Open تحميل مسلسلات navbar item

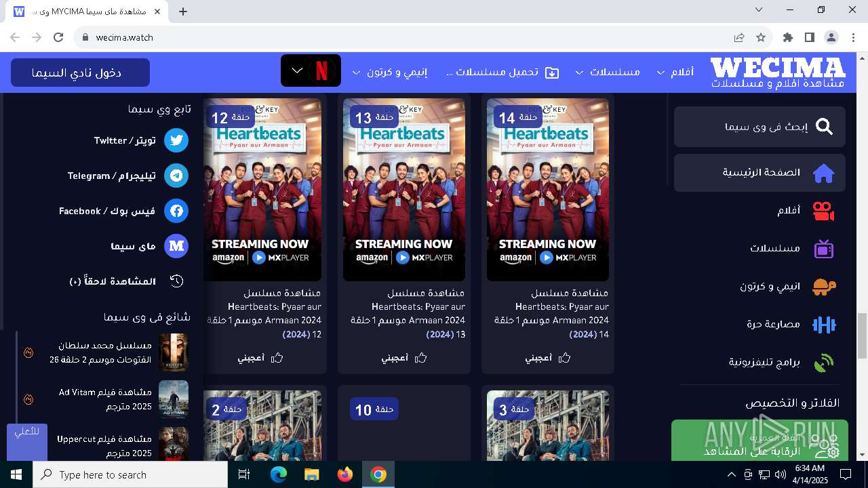coord(502,72)
